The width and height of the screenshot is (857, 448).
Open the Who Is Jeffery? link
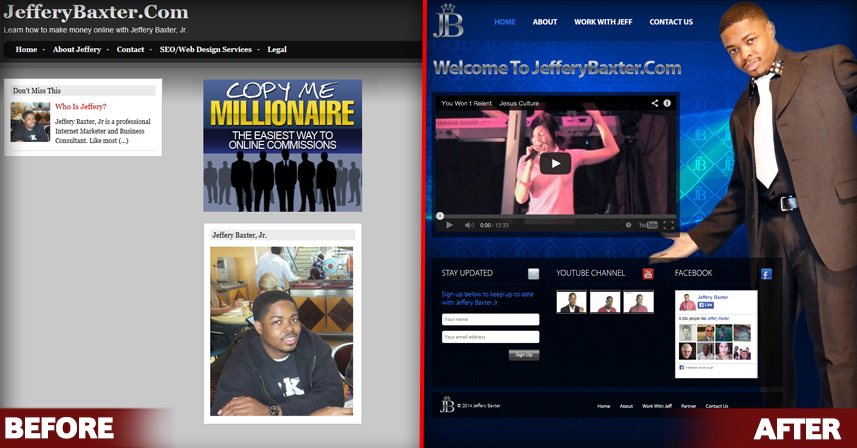click(81, 106)
